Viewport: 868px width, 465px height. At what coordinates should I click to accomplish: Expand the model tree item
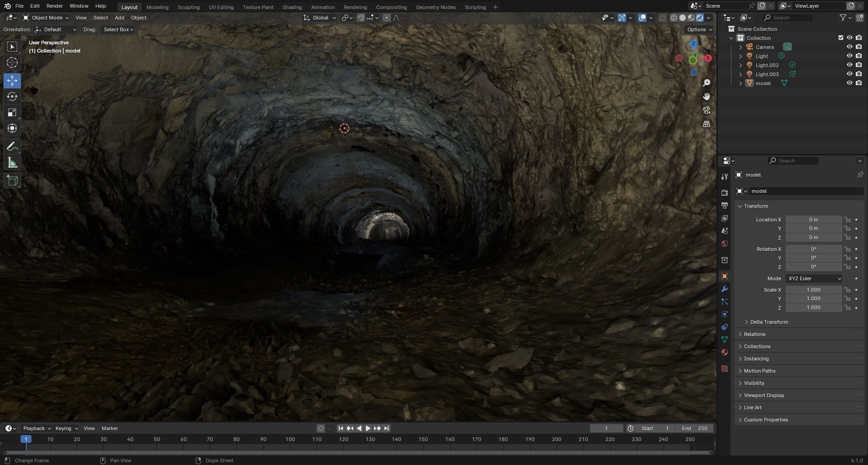(x=740, y=83)
